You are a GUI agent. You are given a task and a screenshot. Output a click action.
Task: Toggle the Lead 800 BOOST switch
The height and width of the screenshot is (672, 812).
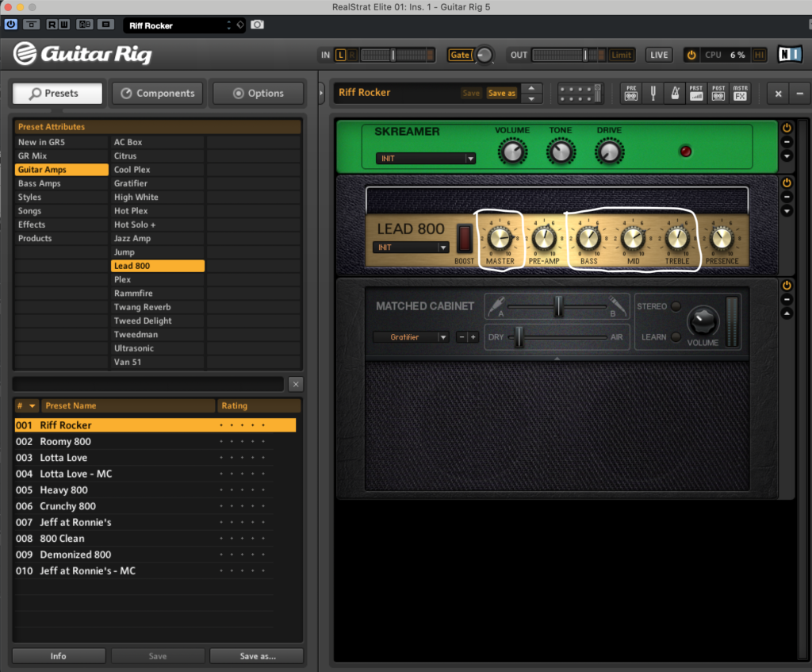pyautogui.click(x=465, y=239)
